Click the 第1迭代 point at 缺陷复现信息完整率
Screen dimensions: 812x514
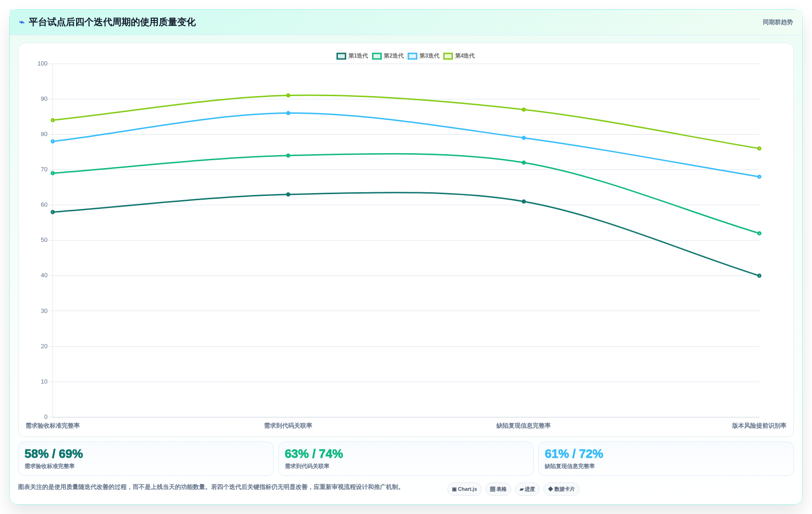coord(524,202)
